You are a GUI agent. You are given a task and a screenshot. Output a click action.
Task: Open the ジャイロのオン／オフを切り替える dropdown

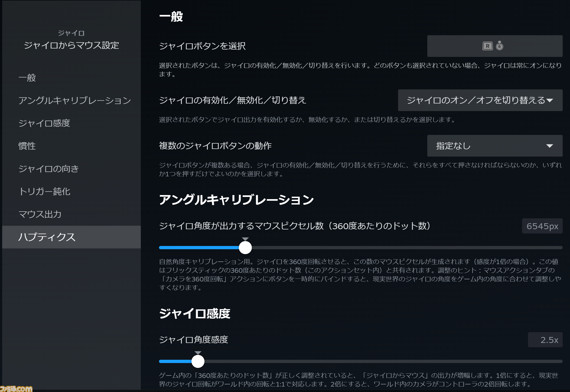pyautogui.click(x=480, y=100)
